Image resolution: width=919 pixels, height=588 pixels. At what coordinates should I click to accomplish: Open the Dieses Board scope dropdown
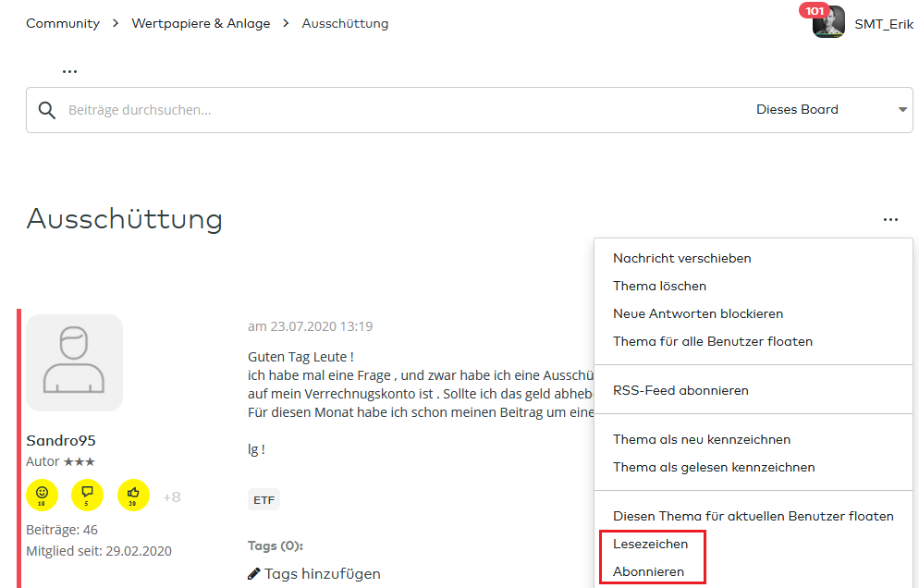(830, 110)
